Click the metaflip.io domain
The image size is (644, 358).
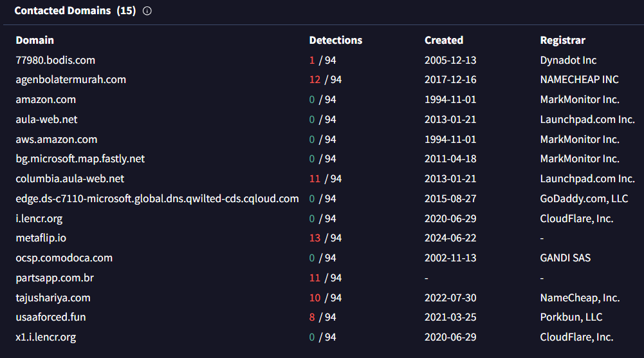click(41, 238)
